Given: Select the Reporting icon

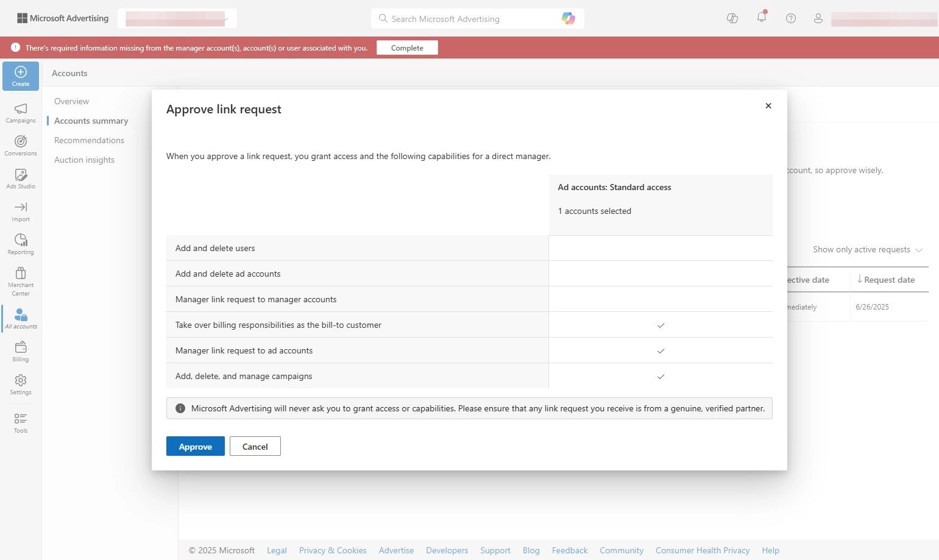Looking at the screenshot, I should point(20,243).
